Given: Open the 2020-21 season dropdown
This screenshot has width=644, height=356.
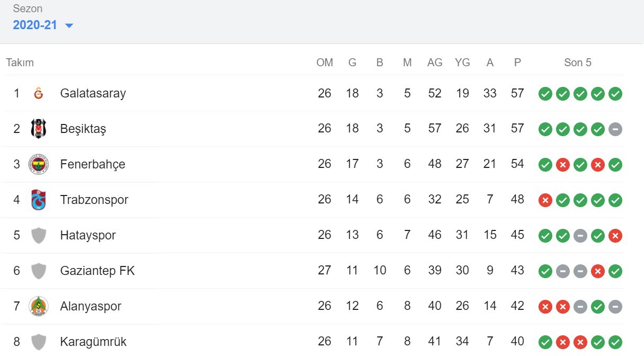Looking at the screenshot, I should (35, 25).
